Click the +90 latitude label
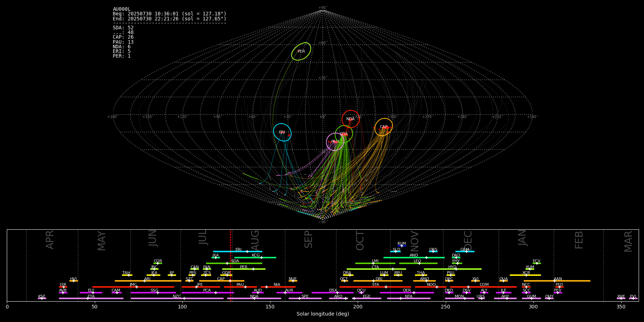This screenshot has height=322, width=644. coord(322,8)
